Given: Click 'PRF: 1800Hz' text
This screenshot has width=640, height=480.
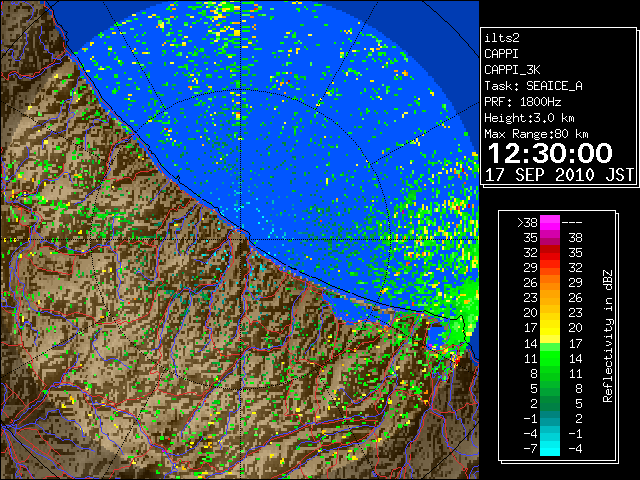Looking at the screenshot, I should tap(522, 102).
